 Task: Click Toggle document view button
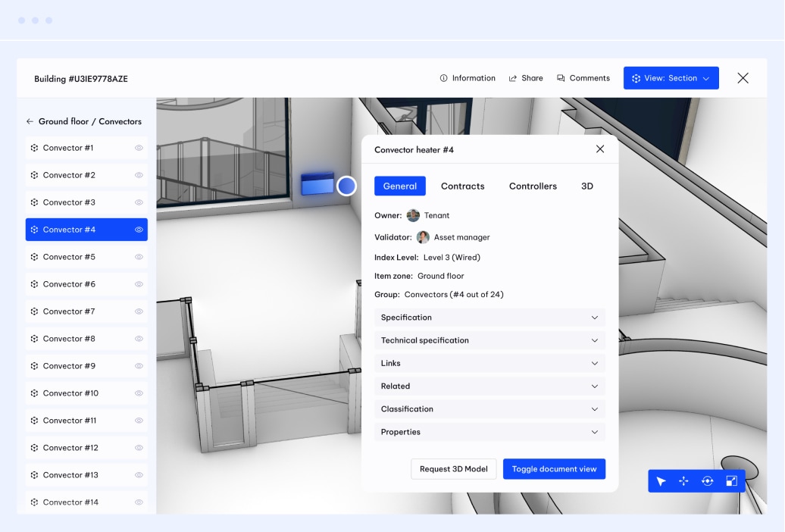554,469
